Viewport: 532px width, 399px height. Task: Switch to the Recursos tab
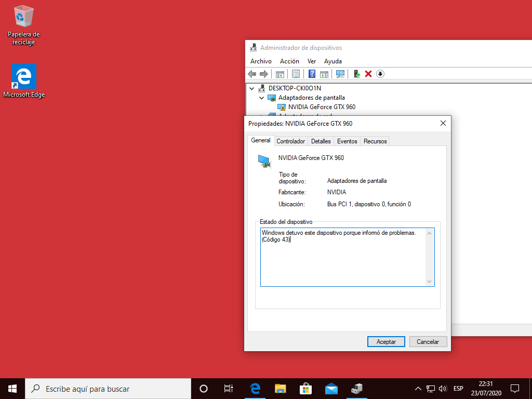point(375,141)
